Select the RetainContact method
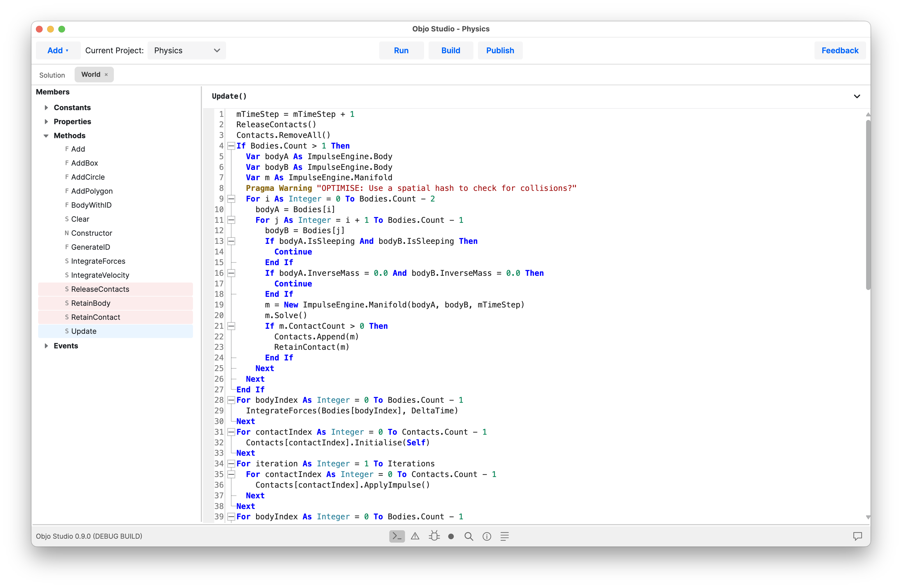 (115, 317)
